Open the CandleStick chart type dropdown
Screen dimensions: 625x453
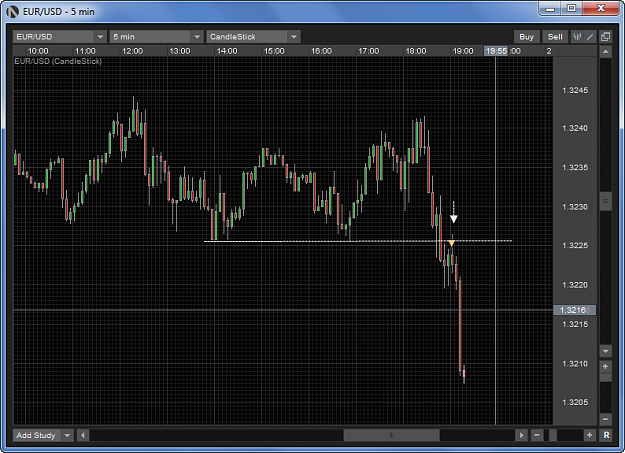click(x=253, y=37)
